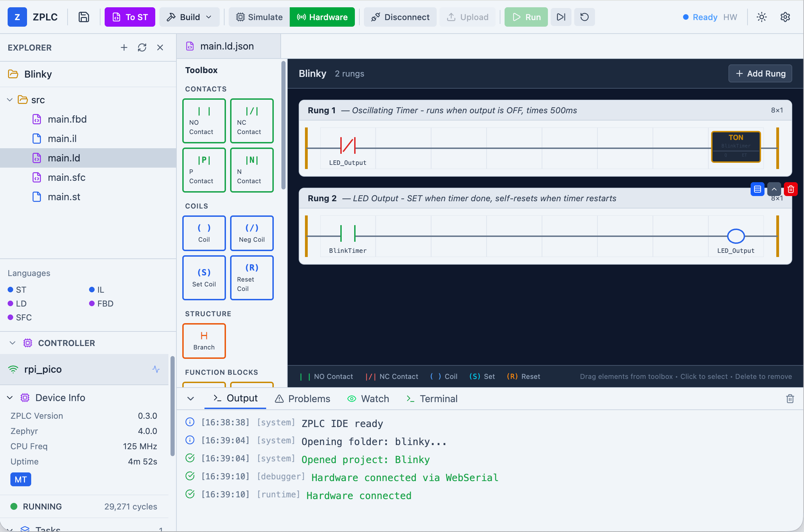Click the Add Rung button
804x532 pixels.
click(760, 73)
